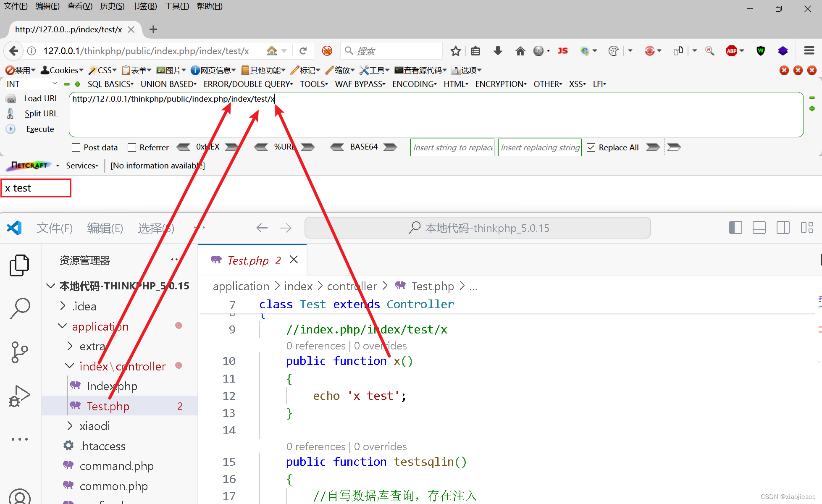Enable the Post data checkbox
Viewport: 822px width, 504px height.
(x=76, y=147)
